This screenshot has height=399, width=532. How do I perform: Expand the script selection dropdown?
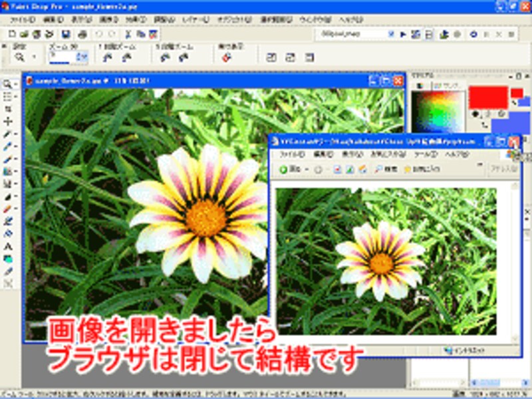(x=391, y=34)
